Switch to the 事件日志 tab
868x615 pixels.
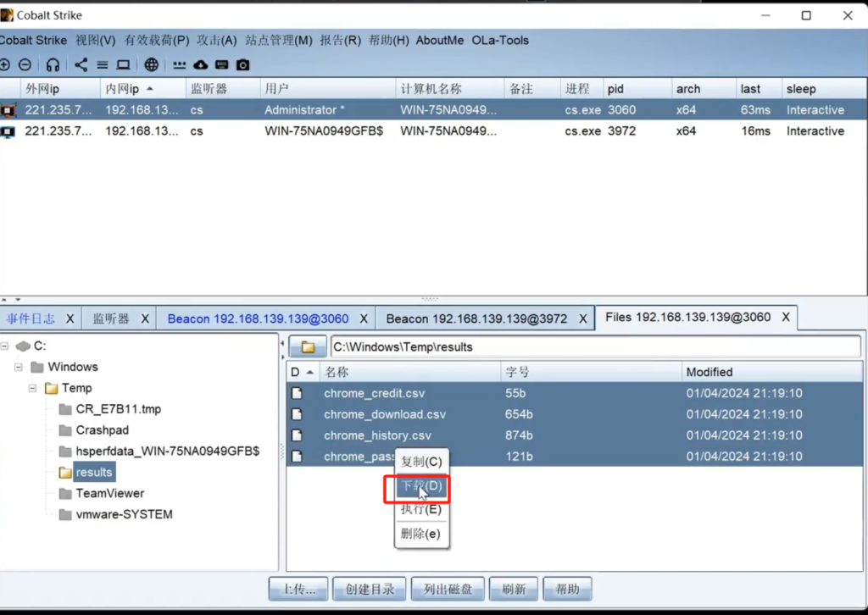coord(31,319)
